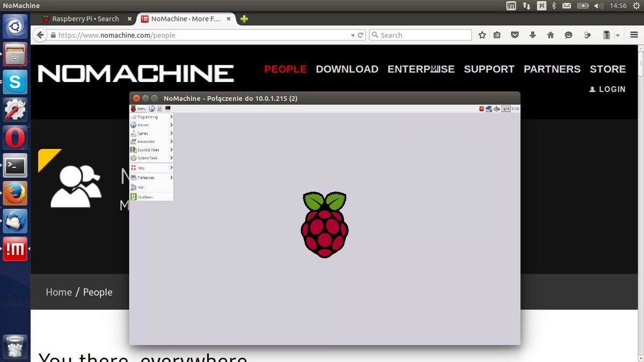Go to Firefox home page
This screenshot has width=644, height=362.
tap(551, 35)
